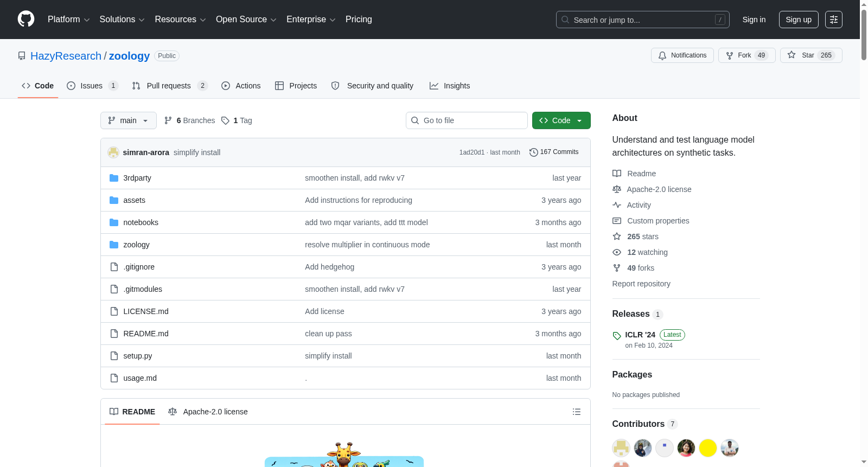Click the zoology folder icon
Screen dimensions: 868x467
point(114,245)
